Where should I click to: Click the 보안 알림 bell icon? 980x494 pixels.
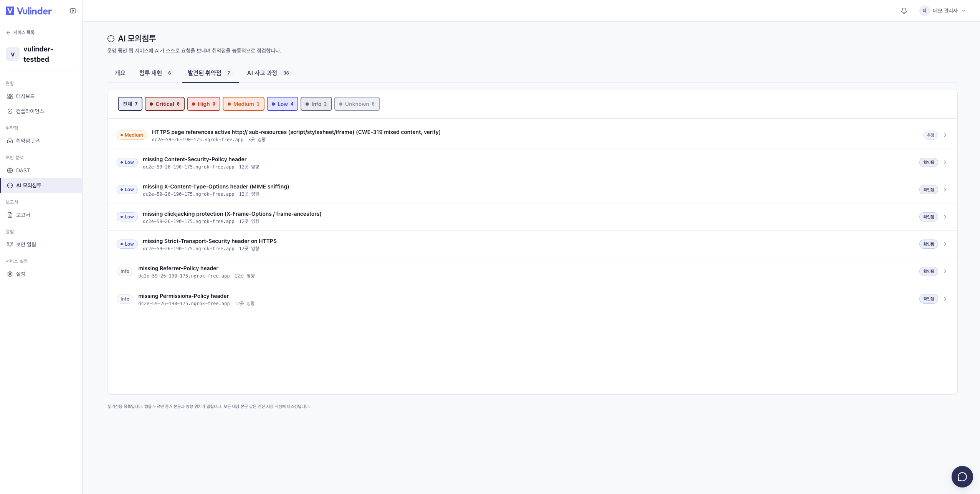(x=10, y=245)
